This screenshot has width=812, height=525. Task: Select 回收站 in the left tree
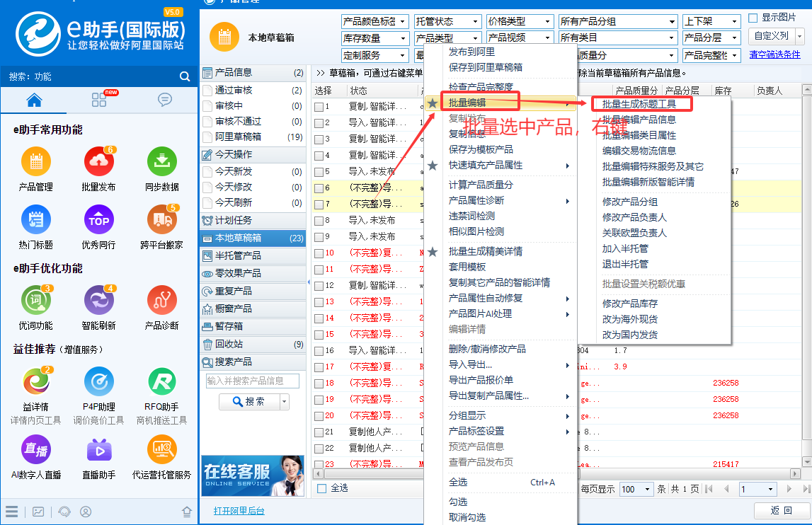click(x=229, y=345)
